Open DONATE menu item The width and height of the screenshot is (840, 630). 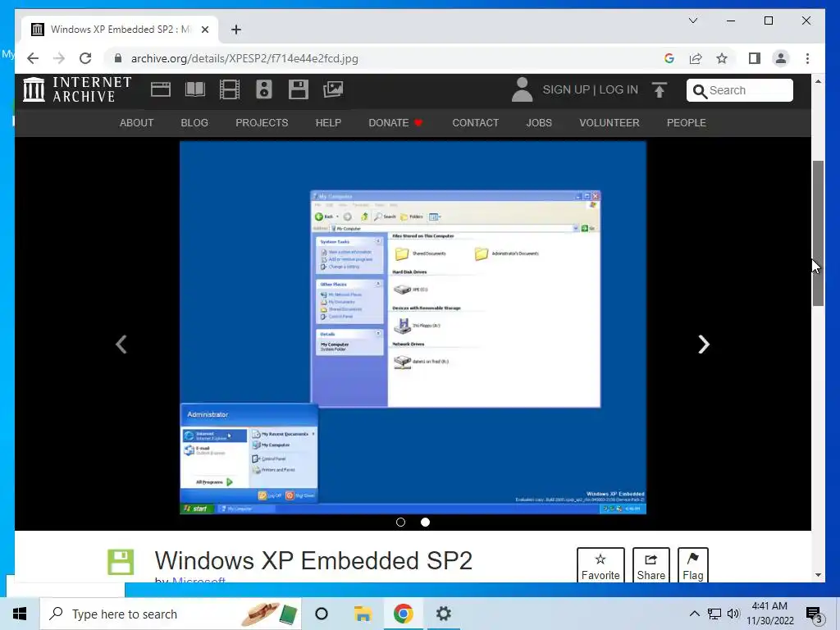coord(395,123)
